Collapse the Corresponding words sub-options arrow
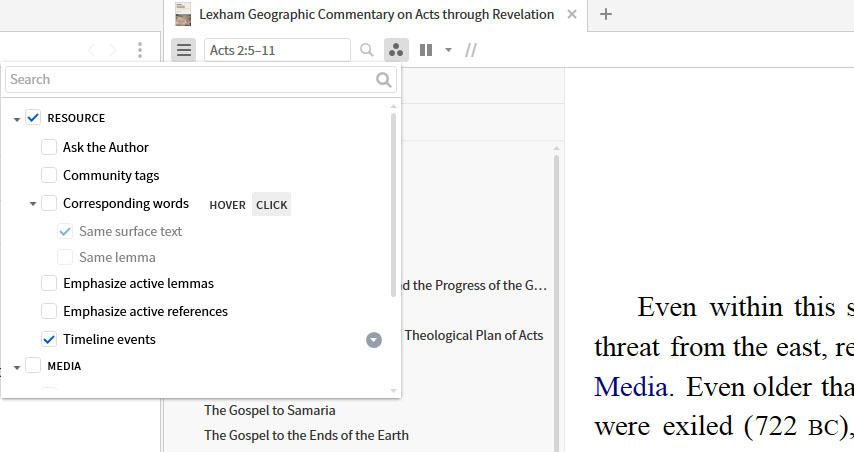 click(x=33, y=204)
